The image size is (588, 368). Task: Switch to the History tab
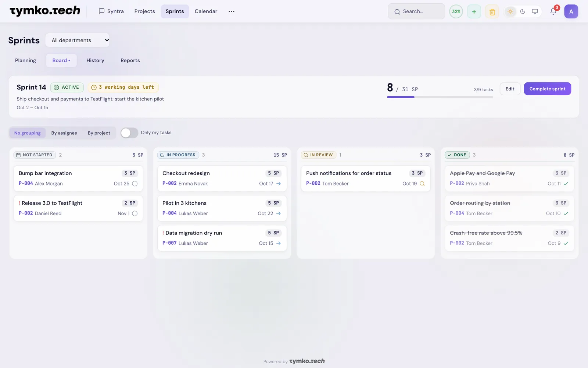tap(95, 60)
